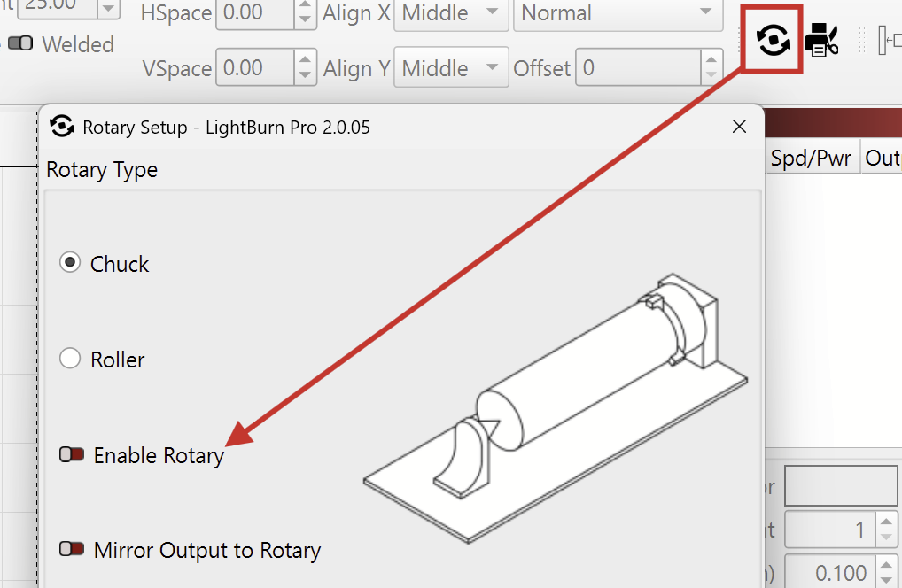
Task: Click the HSpace input field
Action: point(254,14)
